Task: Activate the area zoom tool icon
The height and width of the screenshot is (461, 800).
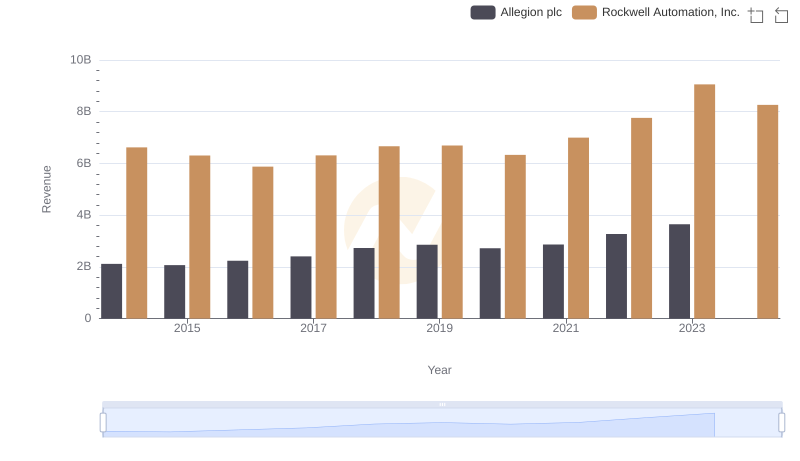Action: (x=756, y=14)
